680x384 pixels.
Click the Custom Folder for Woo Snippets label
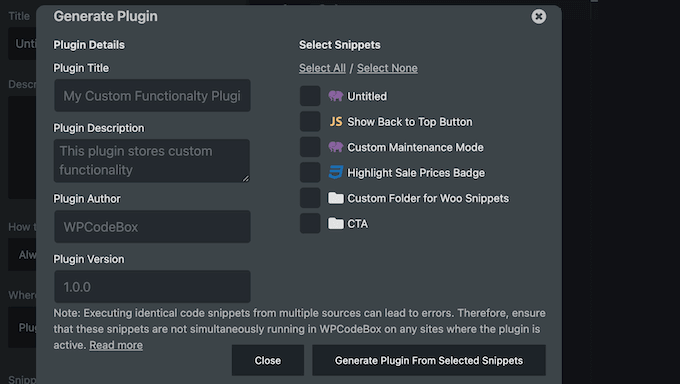[x=428, y=198]
